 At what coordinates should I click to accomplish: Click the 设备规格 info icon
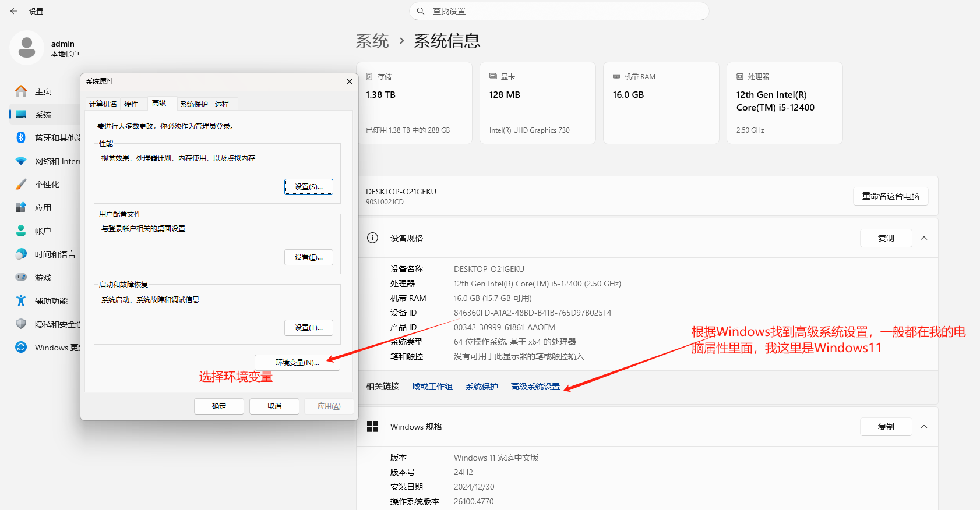(372, 238)
